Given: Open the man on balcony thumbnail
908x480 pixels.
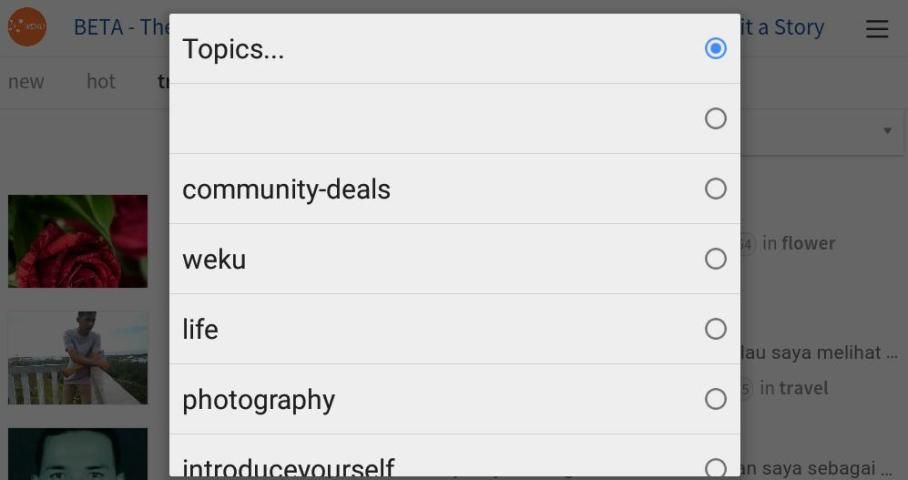Looking at the screenshot, I should point(78,358).
